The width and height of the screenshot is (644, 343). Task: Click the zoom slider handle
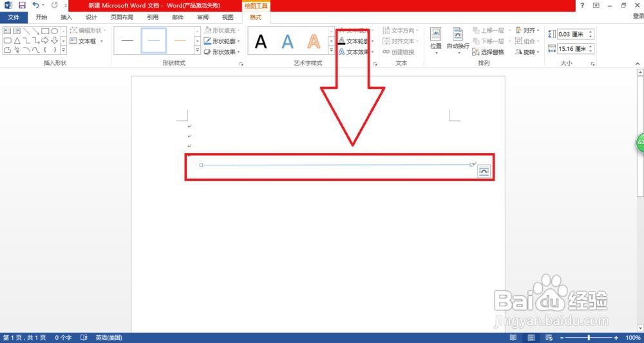590,338
